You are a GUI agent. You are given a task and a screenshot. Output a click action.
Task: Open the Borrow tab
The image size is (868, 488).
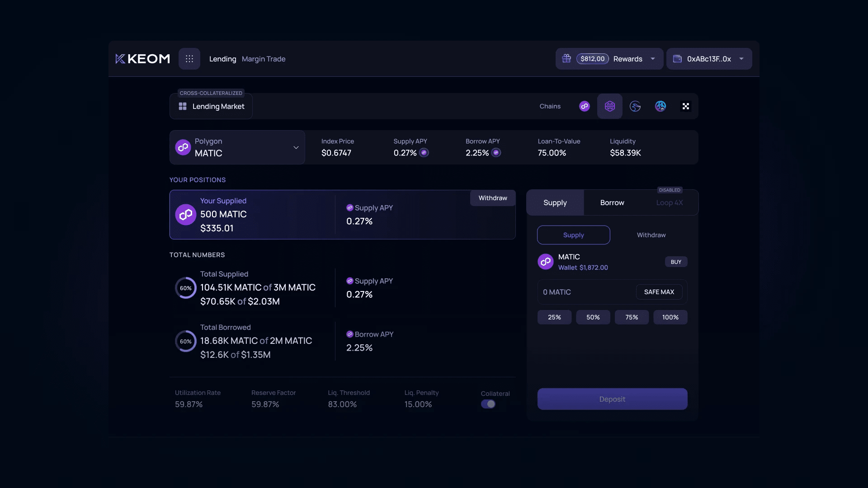(612, 202)
